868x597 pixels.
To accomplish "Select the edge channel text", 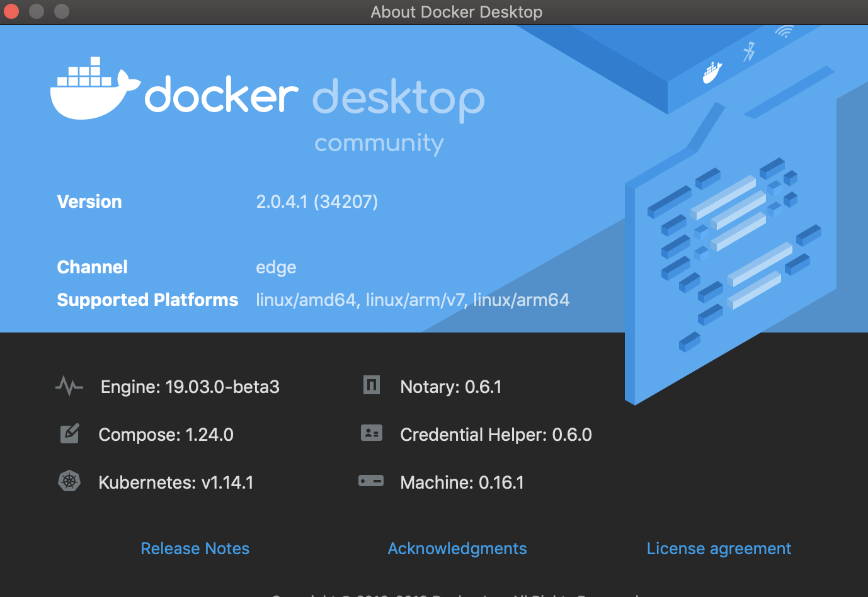I will pyautogui.click(x=276, y=267).
